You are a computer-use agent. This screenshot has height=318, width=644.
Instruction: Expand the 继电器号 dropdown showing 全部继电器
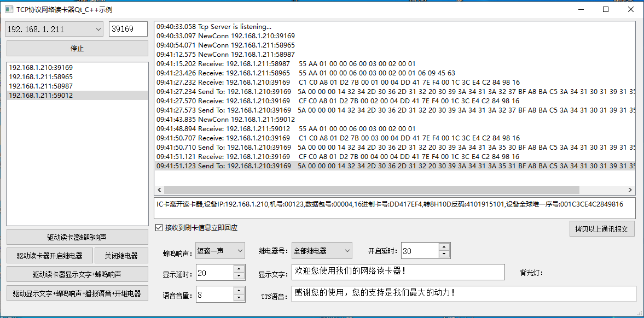(x=322, y=251)
